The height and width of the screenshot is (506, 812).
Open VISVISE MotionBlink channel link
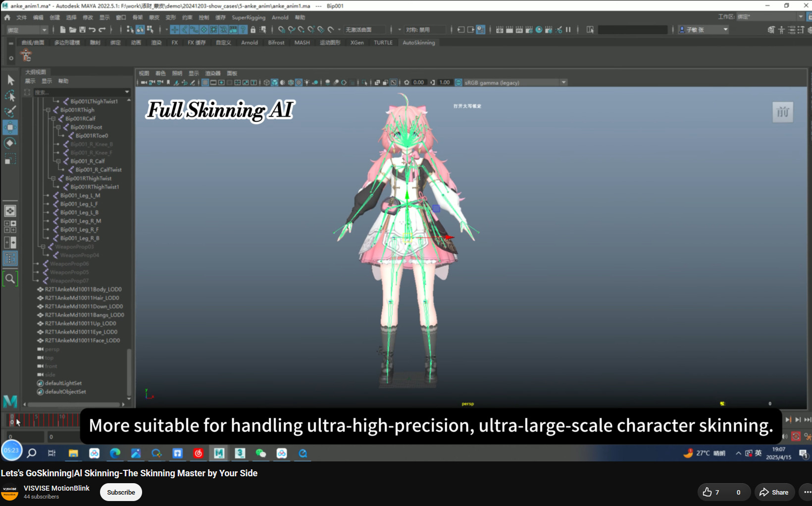56,488
